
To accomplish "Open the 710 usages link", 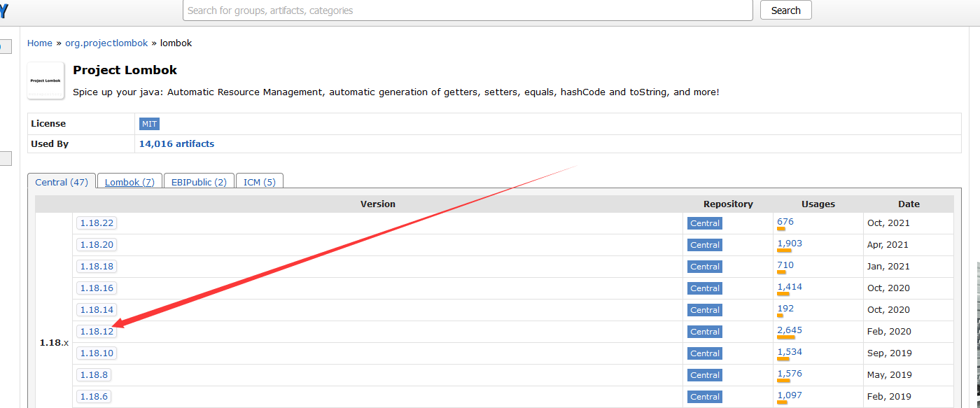I will pos(785,265).
